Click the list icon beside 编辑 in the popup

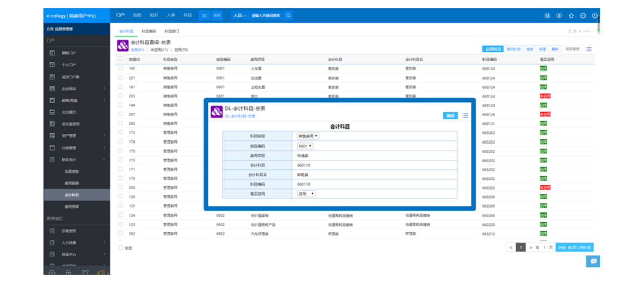[x=465, y=115]
